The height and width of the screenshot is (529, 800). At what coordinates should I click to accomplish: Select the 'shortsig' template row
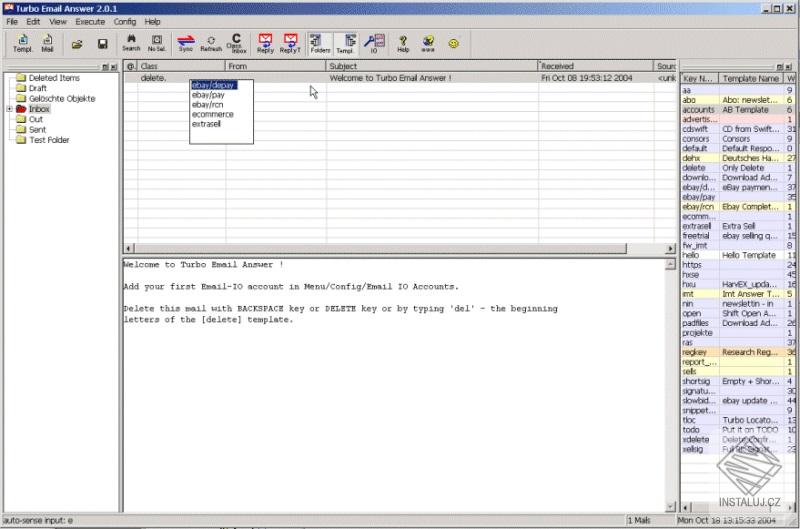coord(738,381)
